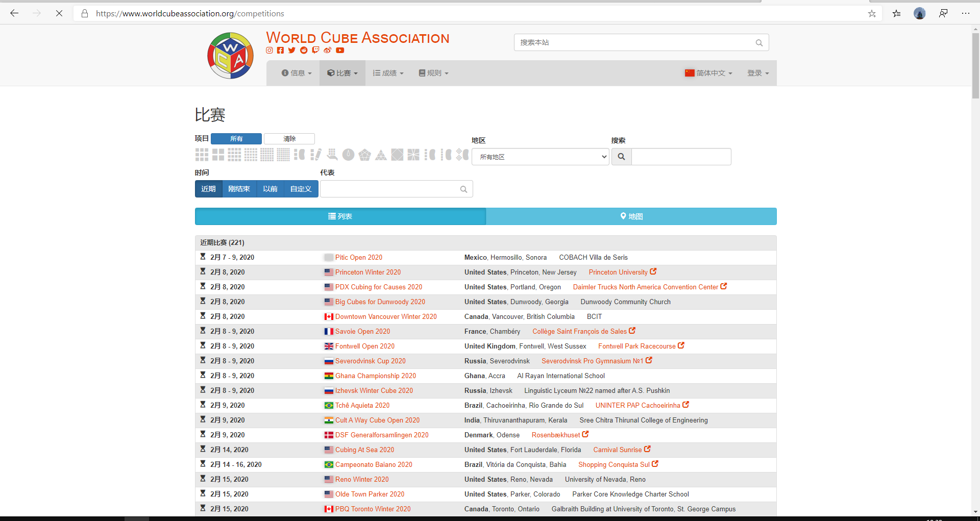
Task: Select the 自定义 time filter
Action: point(301,189)
